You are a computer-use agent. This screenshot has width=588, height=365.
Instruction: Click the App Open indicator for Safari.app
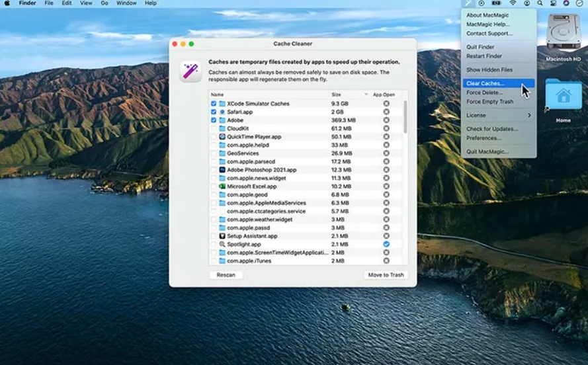click(386, 112)
